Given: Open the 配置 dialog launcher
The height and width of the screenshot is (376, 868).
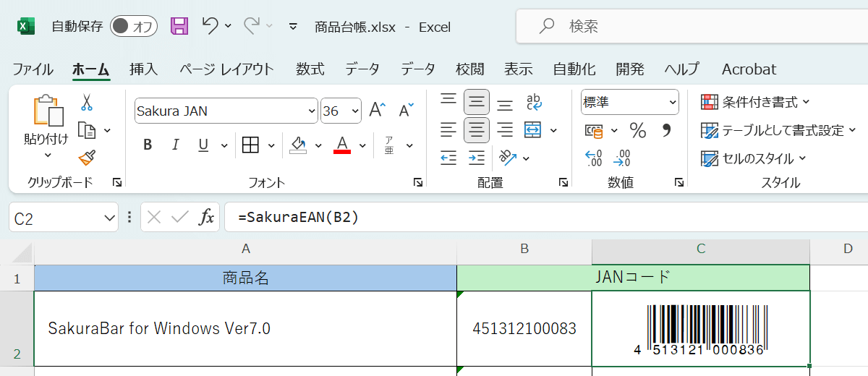Looking at the screenshot, I should (x=563, y=183).
